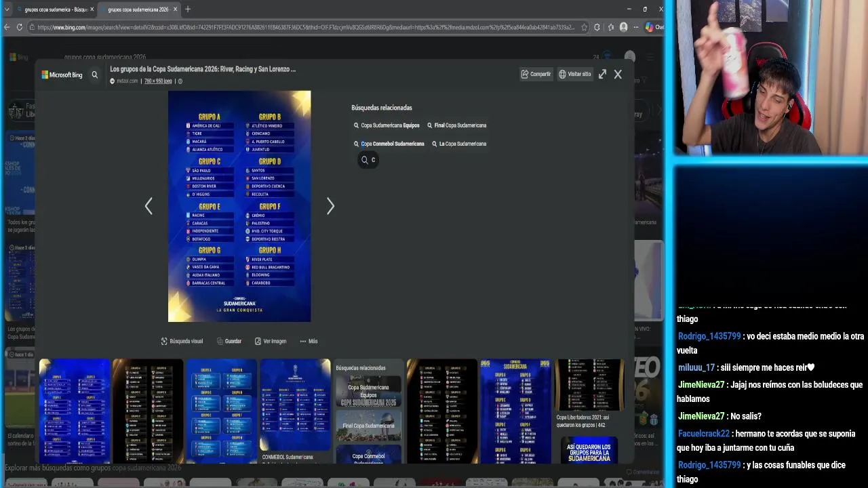Screen dimensions: 868x488
Task: Open the browser profile avatar icon
Action: [623, 27]
